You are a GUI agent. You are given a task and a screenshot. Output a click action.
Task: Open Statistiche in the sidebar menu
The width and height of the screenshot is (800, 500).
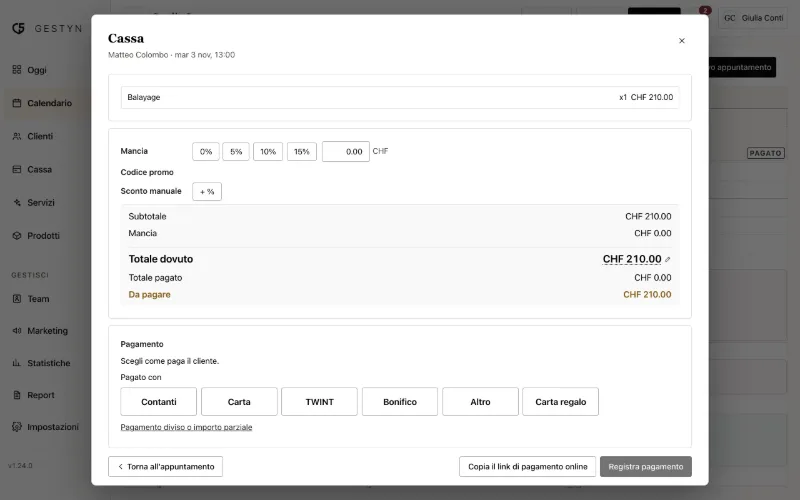48,363
